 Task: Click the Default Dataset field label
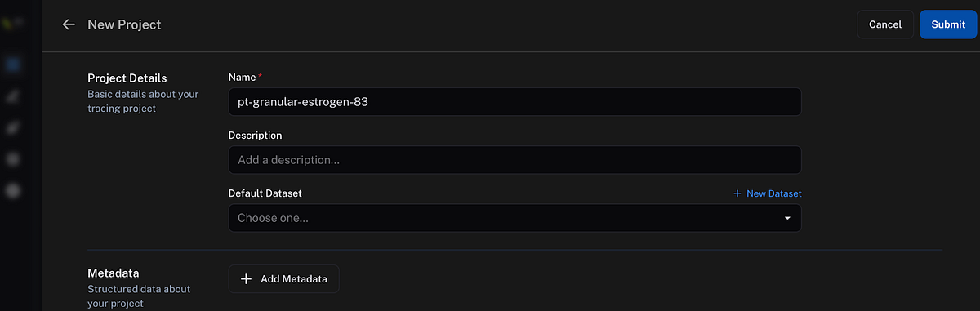coord(265,193)
